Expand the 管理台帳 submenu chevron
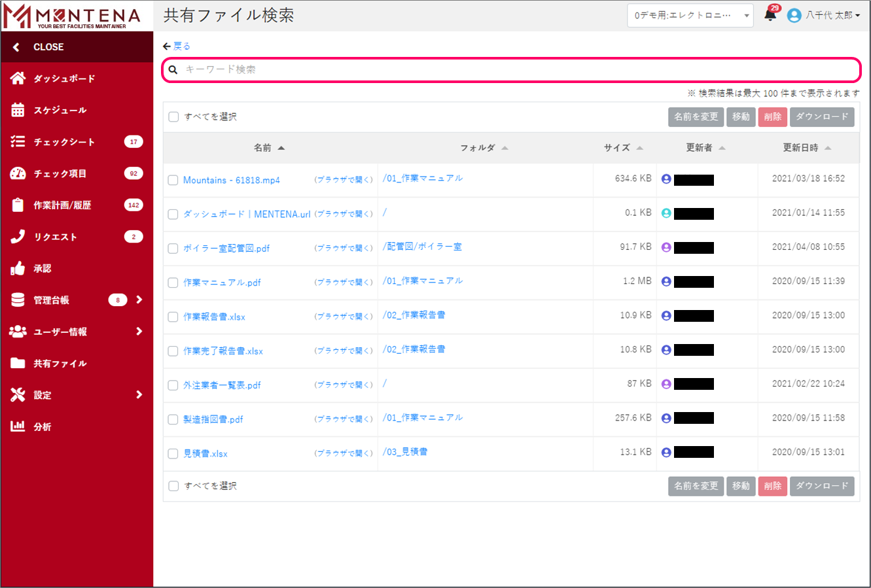871x588 pixels. pos(139,300)
